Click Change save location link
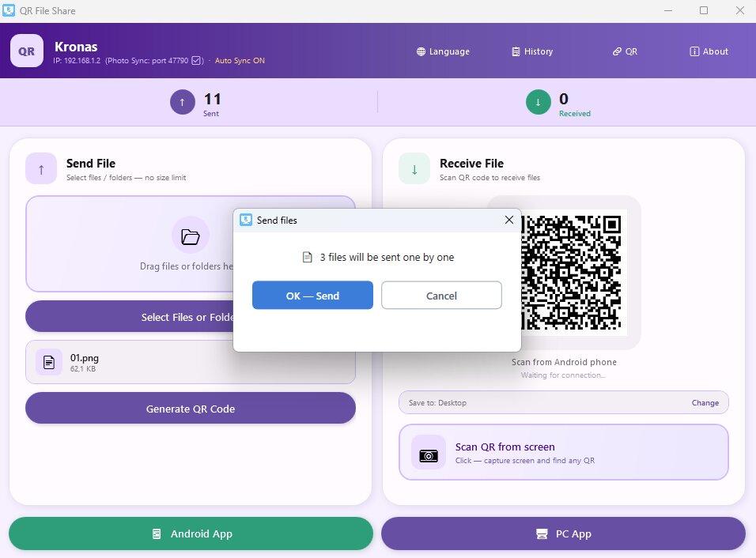This screenshot has width=756, height=558. click(x=705, y=403)
